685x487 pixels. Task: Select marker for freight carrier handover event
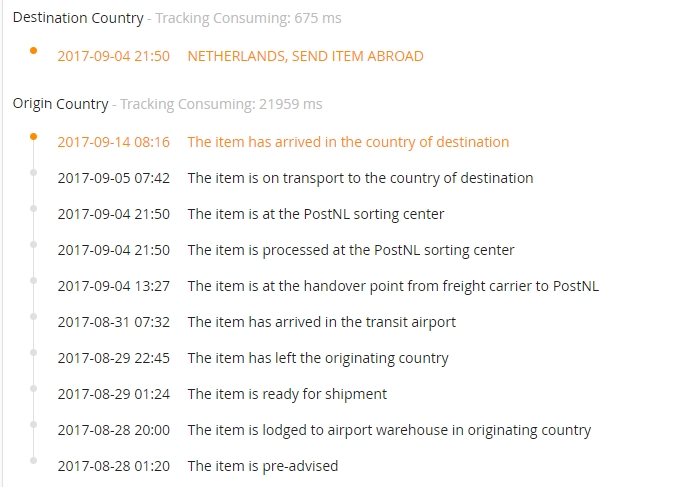33,280
